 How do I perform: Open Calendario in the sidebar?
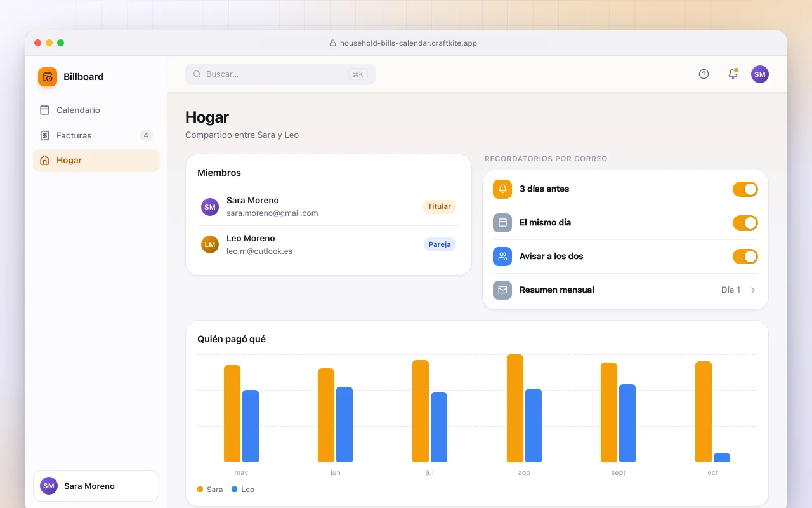[96, 110]
